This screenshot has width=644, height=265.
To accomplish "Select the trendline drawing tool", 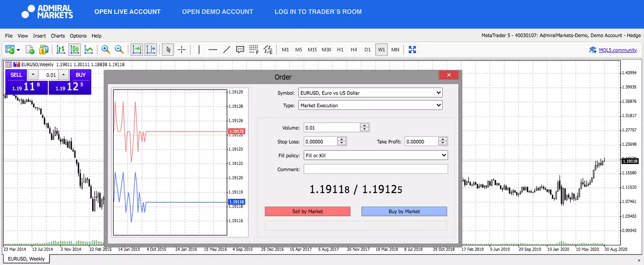I will pyautogui.click(x=226, y=49).
